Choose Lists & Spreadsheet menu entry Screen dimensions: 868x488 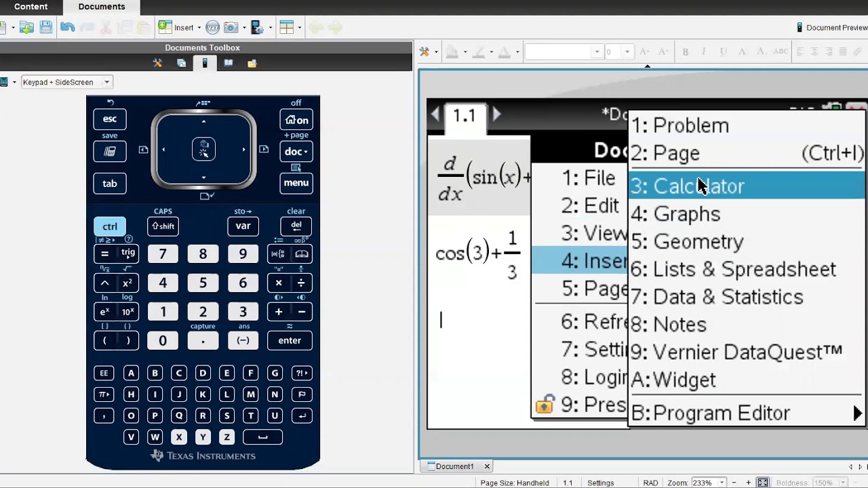747,269
